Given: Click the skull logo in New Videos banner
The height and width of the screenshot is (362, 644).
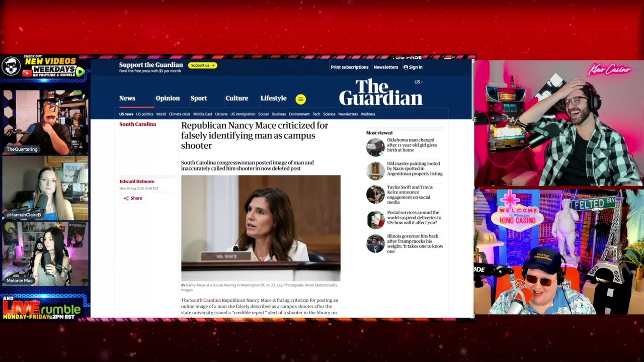Looking at the screenshot, I should (11, 66).
